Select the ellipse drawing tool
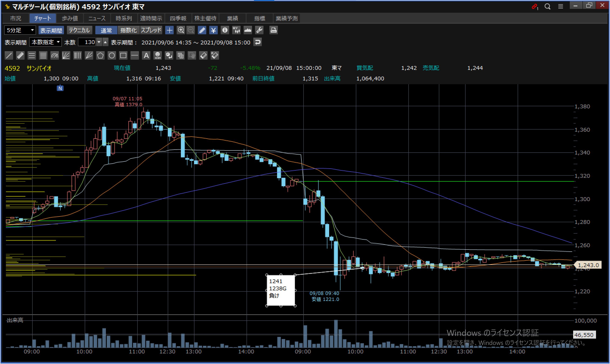The height and width of the screenshot is (364, 610). pyautogui.click(x=112, y=56)
